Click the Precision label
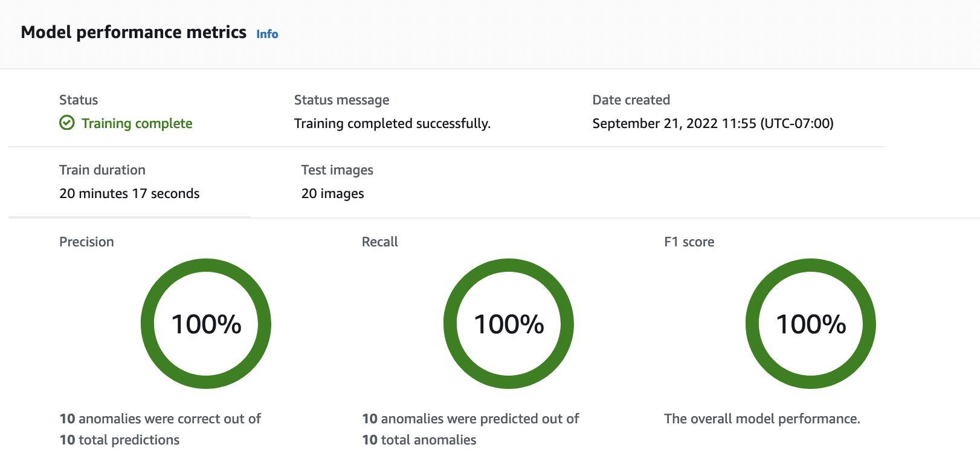 point(86,242)
